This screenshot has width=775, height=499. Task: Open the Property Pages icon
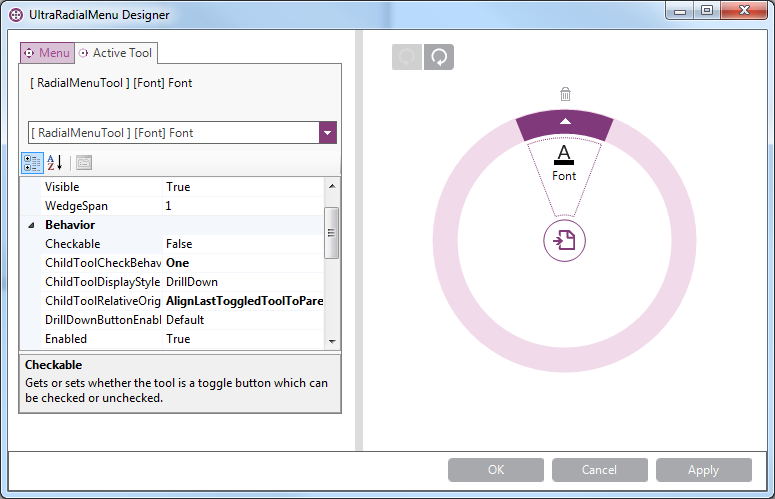coord(84,162)
